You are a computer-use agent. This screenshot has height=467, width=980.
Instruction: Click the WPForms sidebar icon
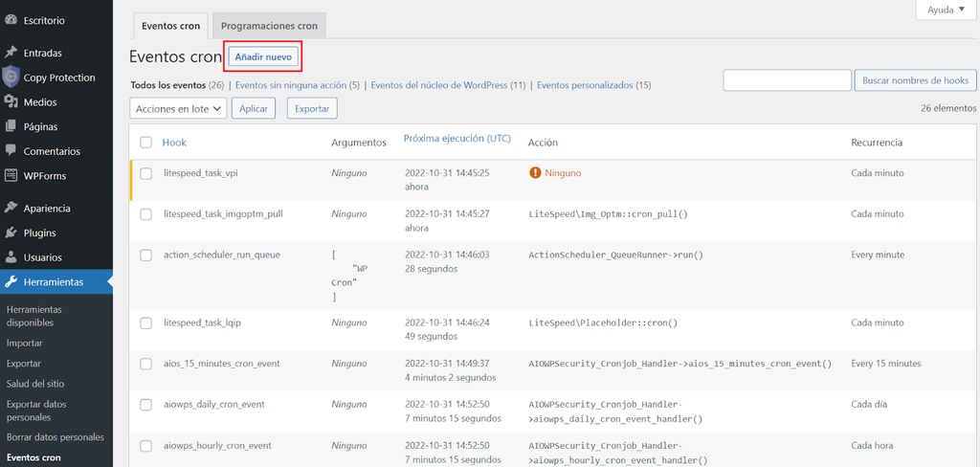(11, 176)
